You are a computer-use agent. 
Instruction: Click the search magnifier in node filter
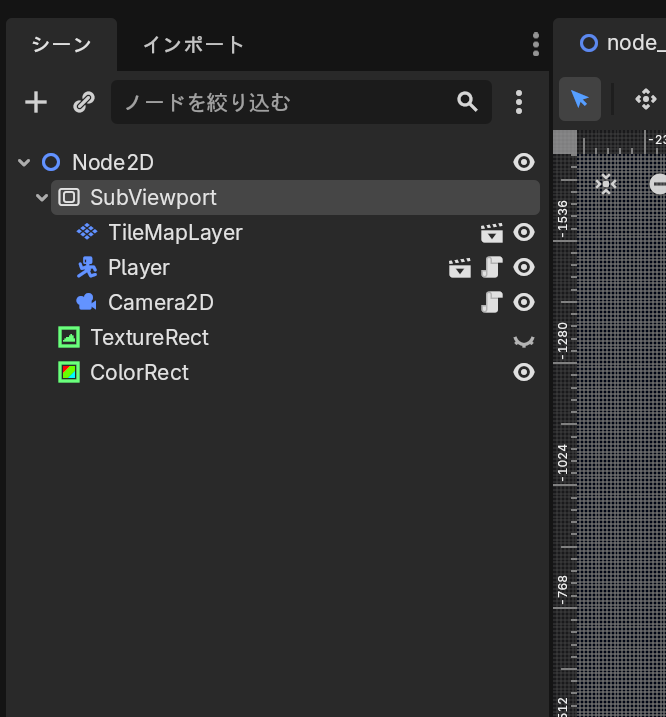coord(467,102)
